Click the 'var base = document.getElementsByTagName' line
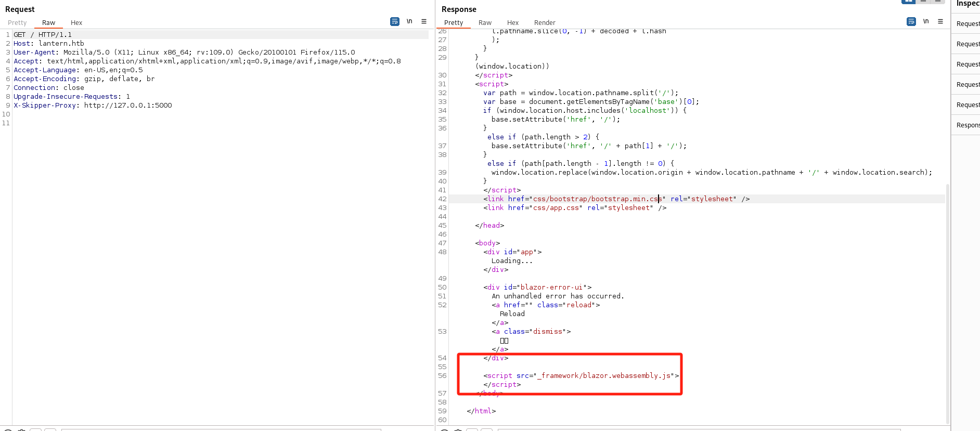This screenshot has width=980, height=431. 591,102
